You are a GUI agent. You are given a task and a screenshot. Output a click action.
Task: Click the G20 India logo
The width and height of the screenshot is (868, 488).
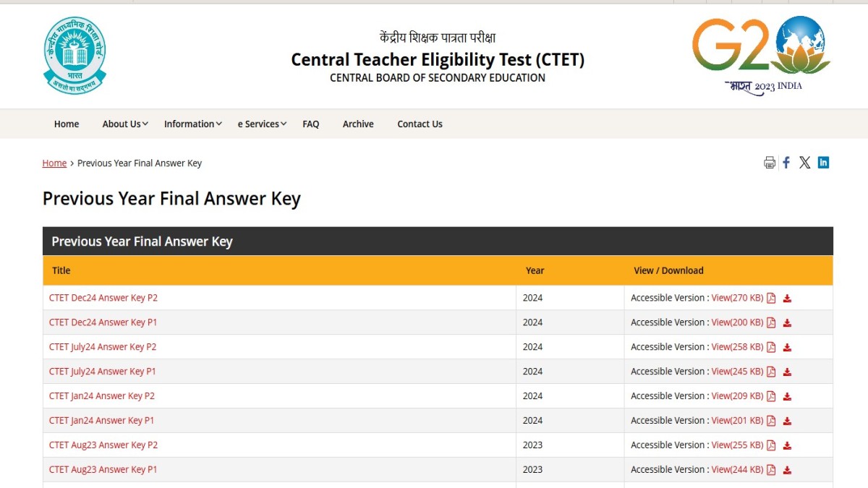click(761, 55)
